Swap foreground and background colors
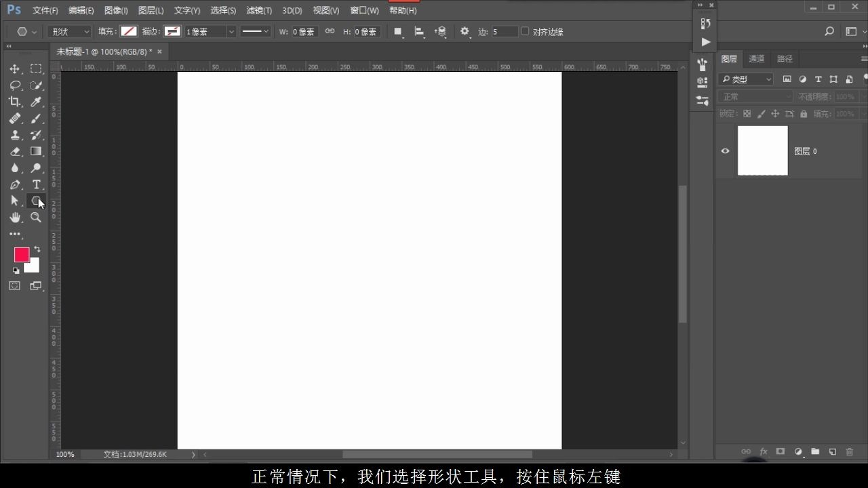The image size is (868, 488). (37, 249)
